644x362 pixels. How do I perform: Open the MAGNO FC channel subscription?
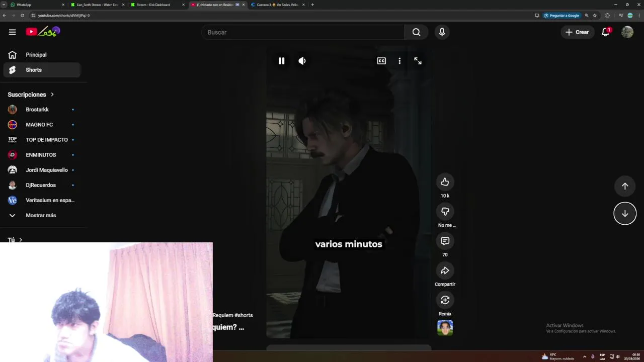coord(42,125)
